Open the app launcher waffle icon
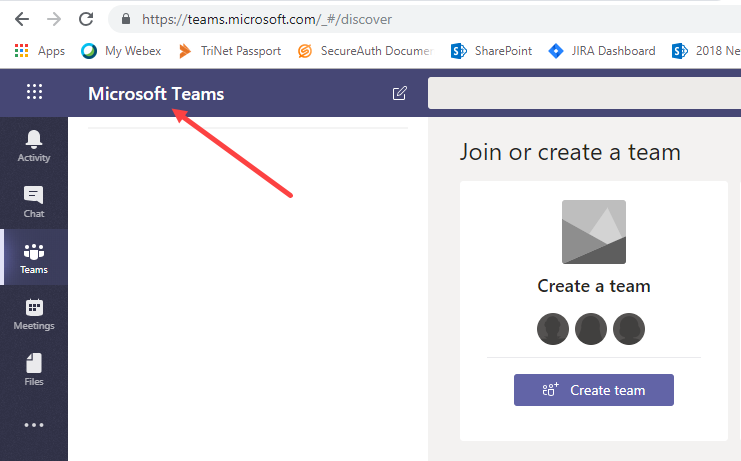The image size is (741, 461). point(34,93)
